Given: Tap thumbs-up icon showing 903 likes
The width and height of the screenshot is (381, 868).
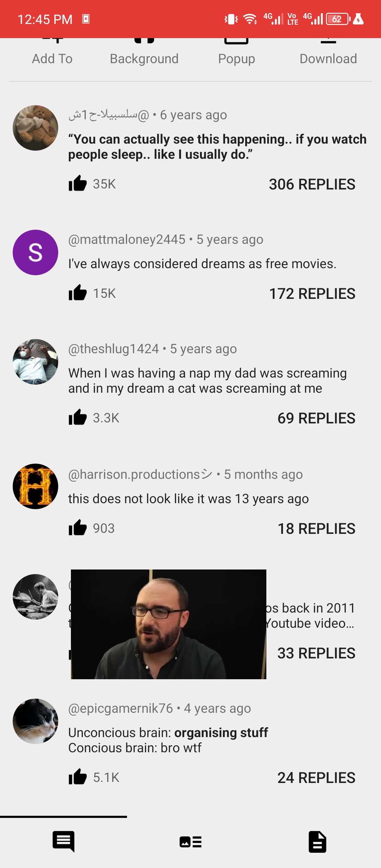Looking at the screenshot, I should point(78,528).
